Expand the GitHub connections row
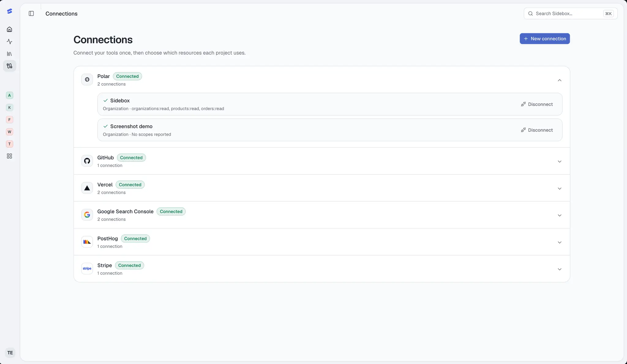The height and width of the screenshot is (364, 627). (559, 162)
